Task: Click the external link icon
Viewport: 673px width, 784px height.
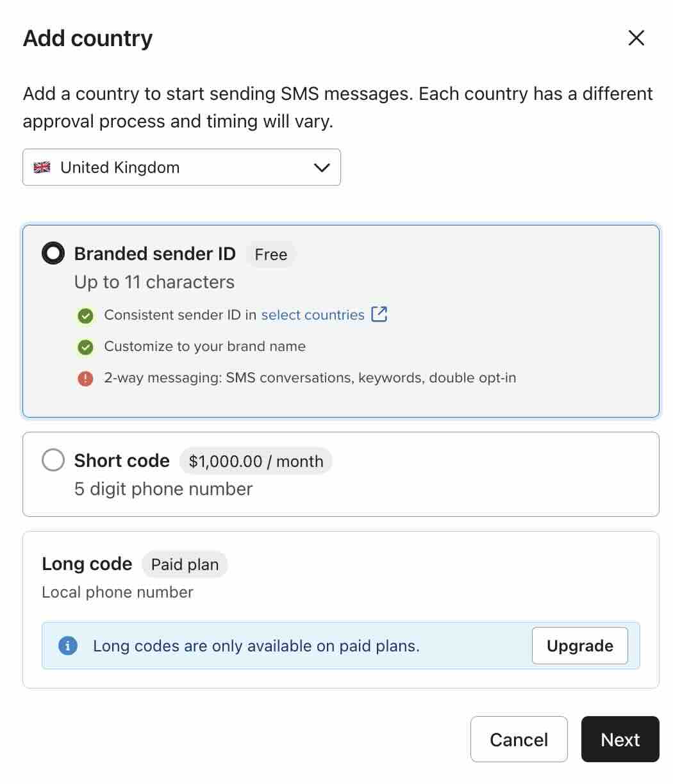Action: point(379,314)
